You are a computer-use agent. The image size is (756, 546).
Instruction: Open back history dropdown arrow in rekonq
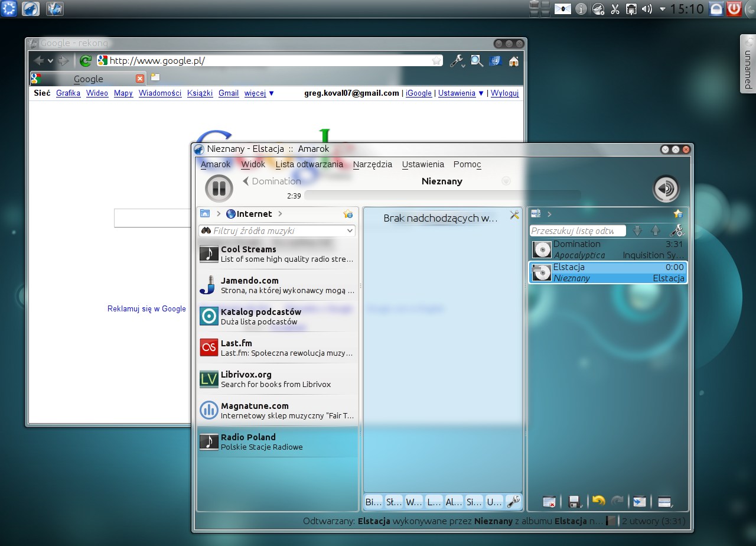[51, 60]
